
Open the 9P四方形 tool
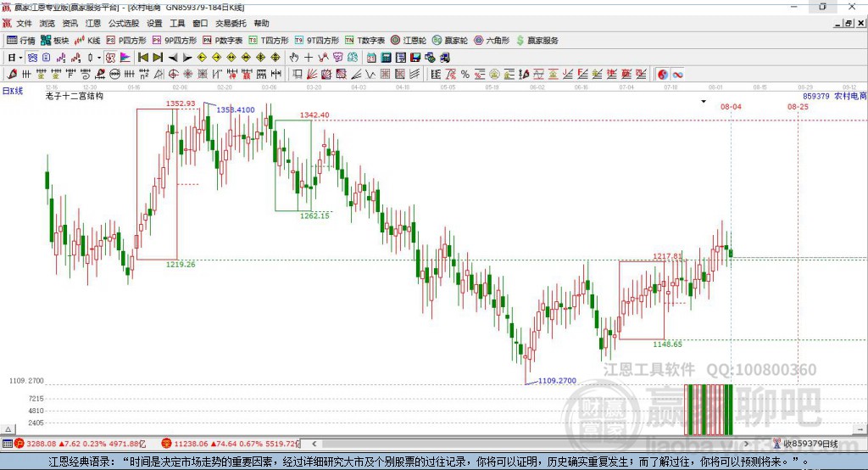coord(175,41)
